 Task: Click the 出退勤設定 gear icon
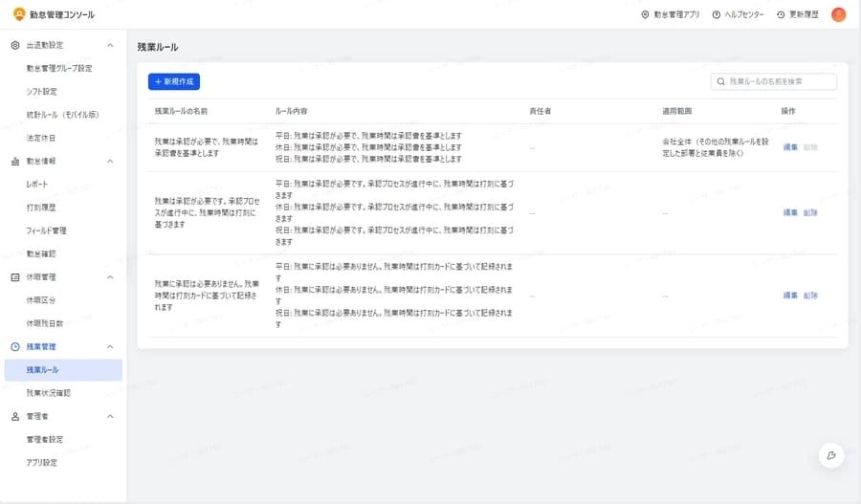15,45
